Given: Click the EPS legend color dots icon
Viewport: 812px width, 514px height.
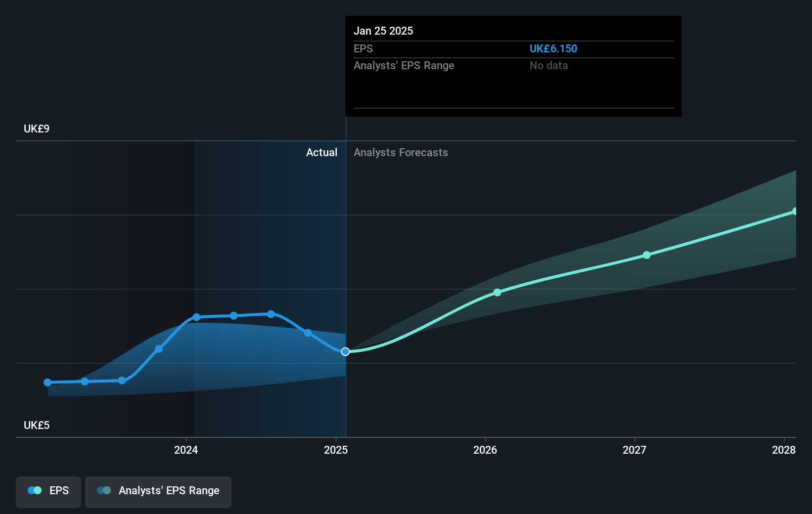Looking at the screenshot, I should (x=35, y=490).
